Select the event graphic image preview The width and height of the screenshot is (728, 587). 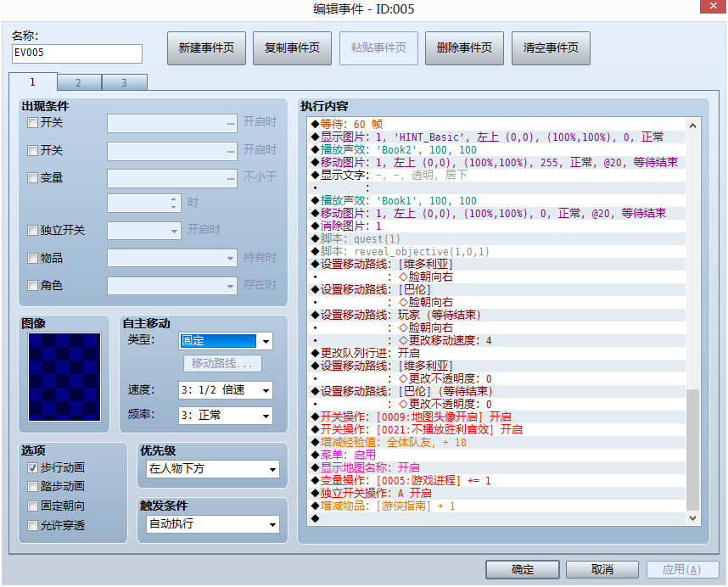(64, 377)
